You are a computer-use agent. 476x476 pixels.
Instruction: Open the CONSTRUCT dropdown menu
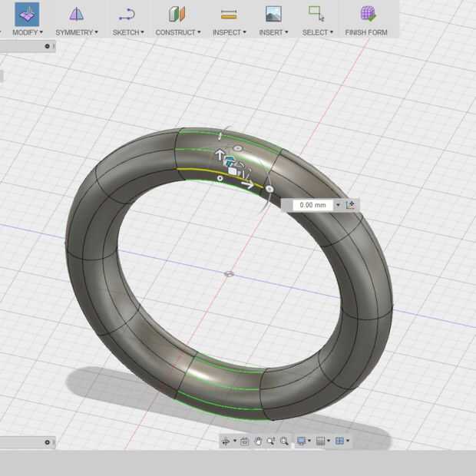(x=178, y=32)
